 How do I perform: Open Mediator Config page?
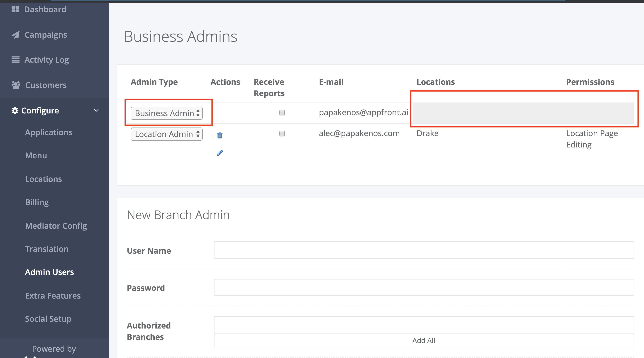56,226
